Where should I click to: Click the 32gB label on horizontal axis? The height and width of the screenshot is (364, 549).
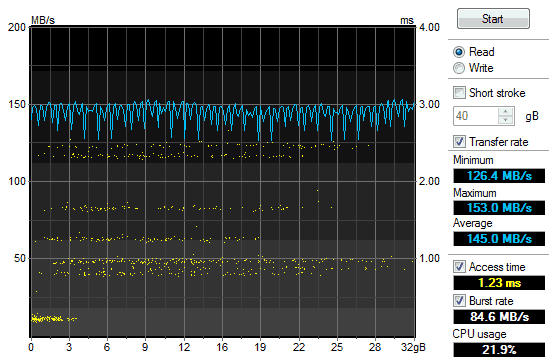point(413,347)
